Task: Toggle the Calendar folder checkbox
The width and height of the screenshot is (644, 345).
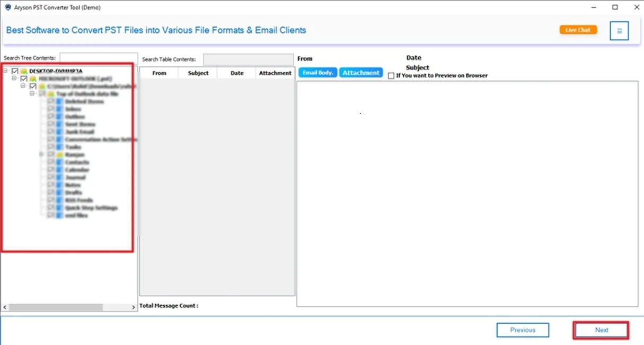Action: tap(51, 170)
